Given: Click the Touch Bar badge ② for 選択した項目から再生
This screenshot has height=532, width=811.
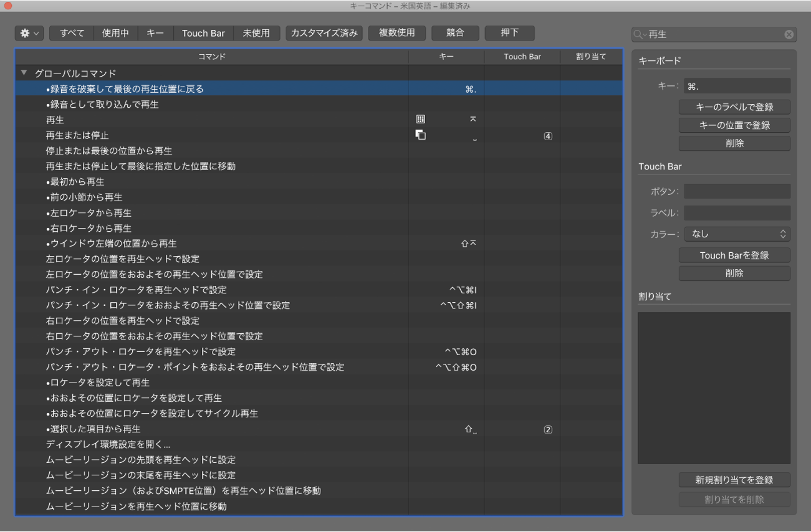Looking at the screenshot, I should click(547, 429).
